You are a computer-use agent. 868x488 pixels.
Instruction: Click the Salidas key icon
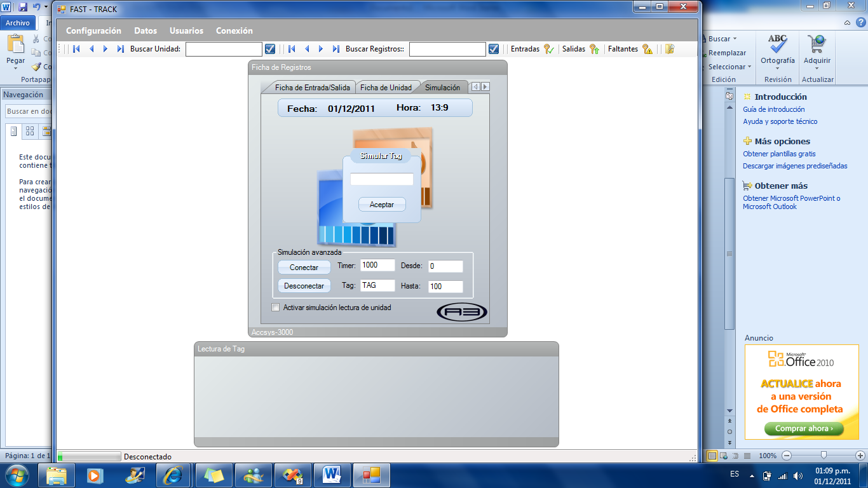click(595, 49)
